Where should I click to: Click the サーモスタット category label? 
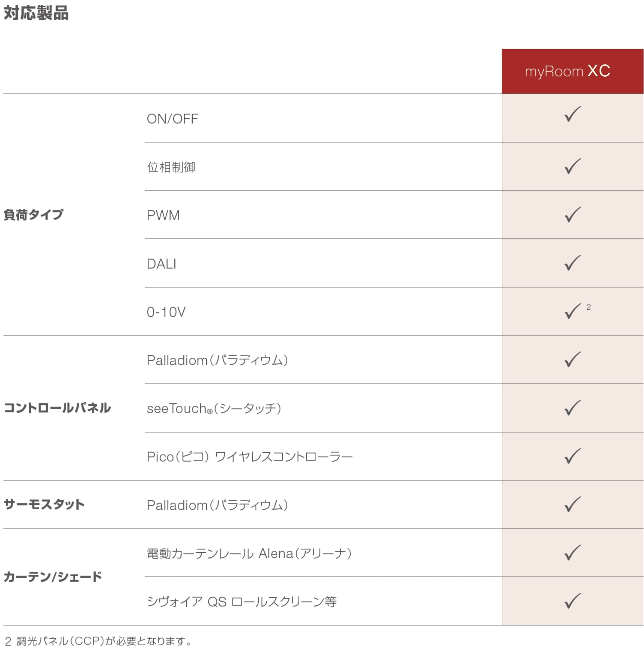tap(44, 505)
